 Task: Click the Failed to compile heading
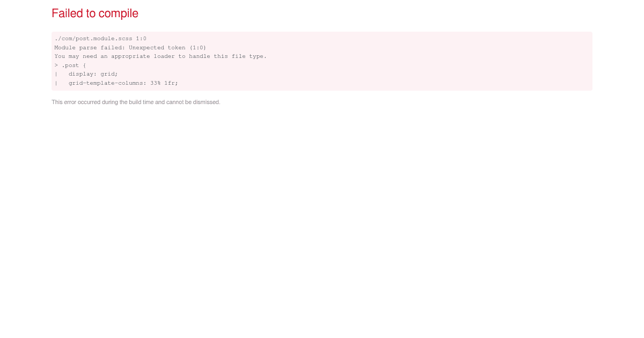(x=94, y=13)
